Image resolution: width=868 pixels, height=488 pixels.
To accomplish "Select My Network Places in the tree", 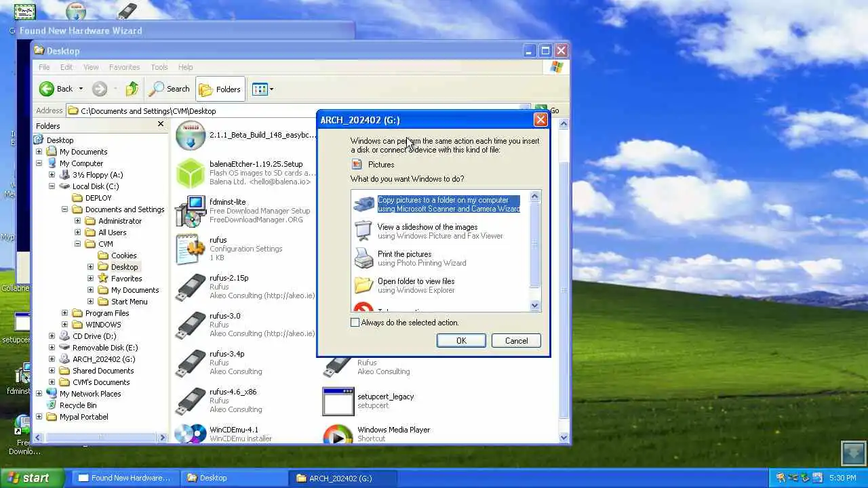I will coord(90,394).
